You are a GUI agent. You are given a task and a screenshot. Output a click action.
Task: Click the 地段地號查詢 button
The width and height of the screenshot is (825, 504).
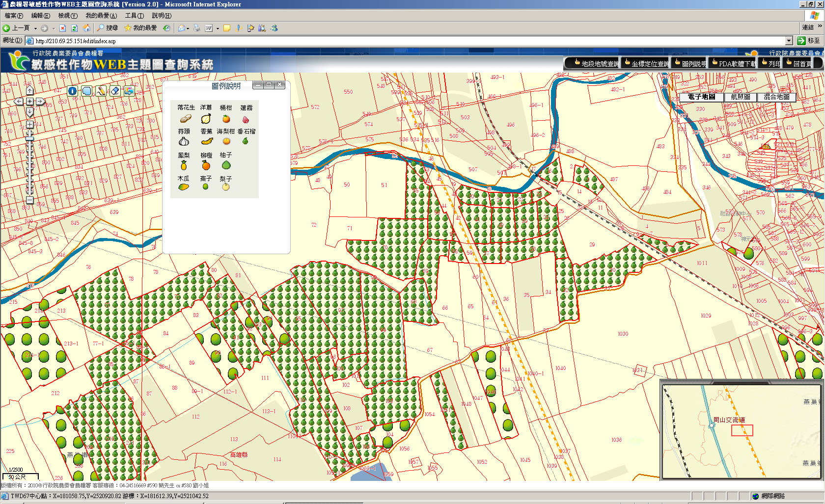(x=595, y=63)
